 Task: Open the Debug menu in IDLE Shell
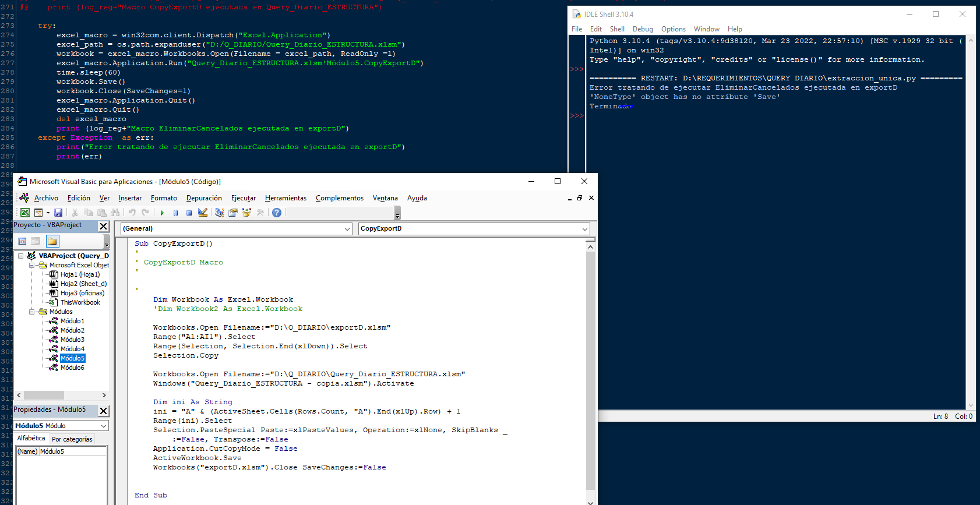pyautogui.click(x=643, y=29)
